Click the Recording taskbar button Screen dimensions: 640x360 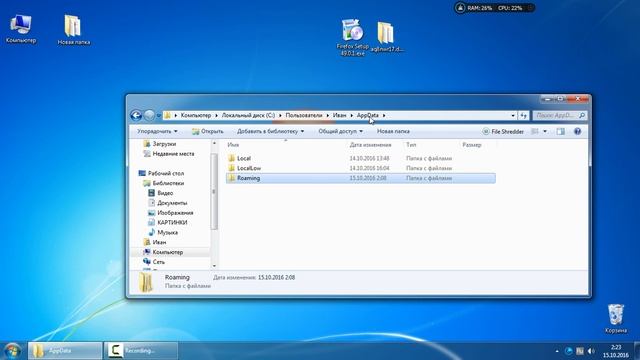tap(140, 351)
